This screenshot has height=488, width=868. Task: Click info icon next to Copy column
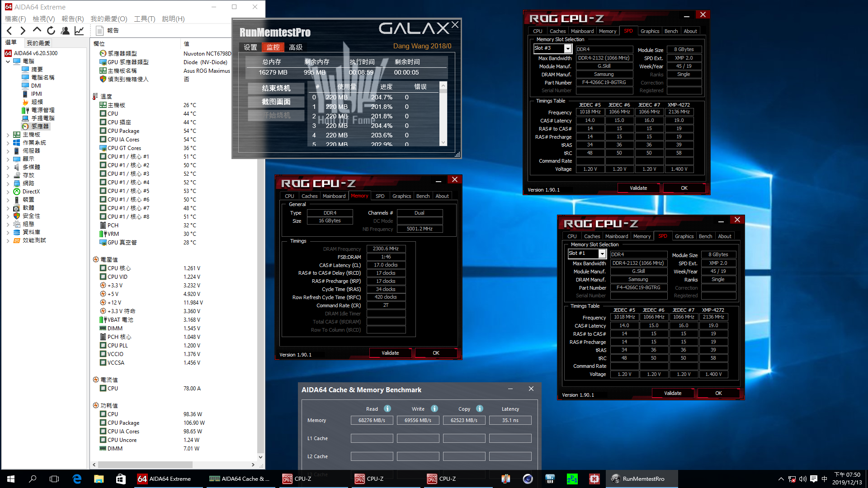pos(480,408)
